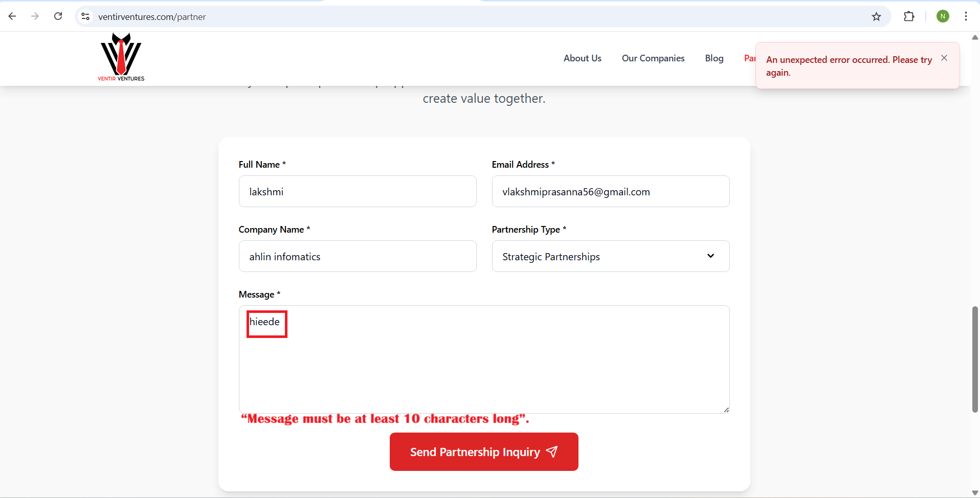Navigate to the Blog page
The width and height of the screenshot is (980, 498).
pos(714,58)
